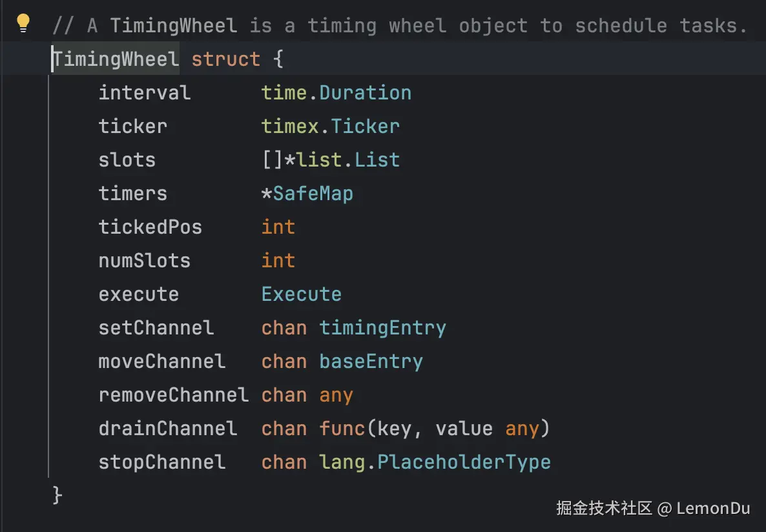The height and width of the screenshot is (532, 766).
Task: Click the SafeMap type reference
Action: (x=313, y=194)
